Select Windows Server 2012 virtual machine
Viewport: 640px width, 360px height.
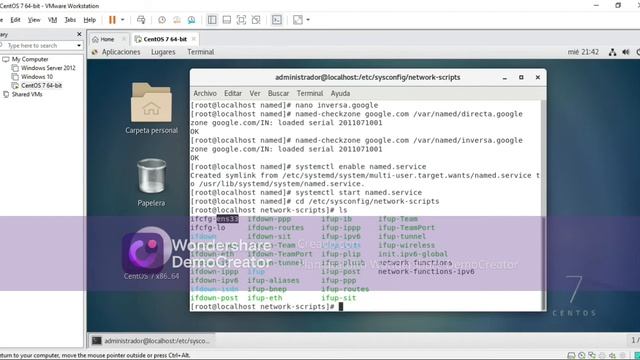click(48, 68)
